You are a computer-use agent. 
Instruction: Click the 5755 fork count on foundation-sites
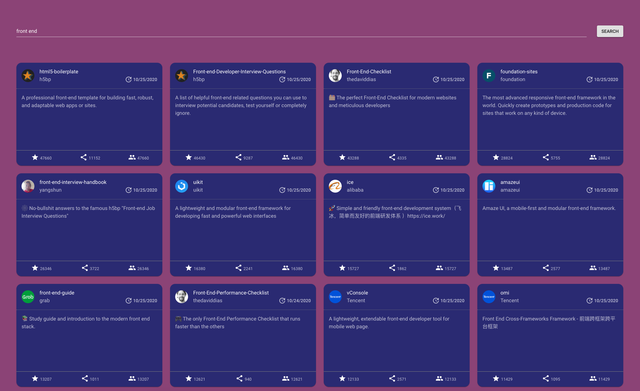[x=556, y=158]
